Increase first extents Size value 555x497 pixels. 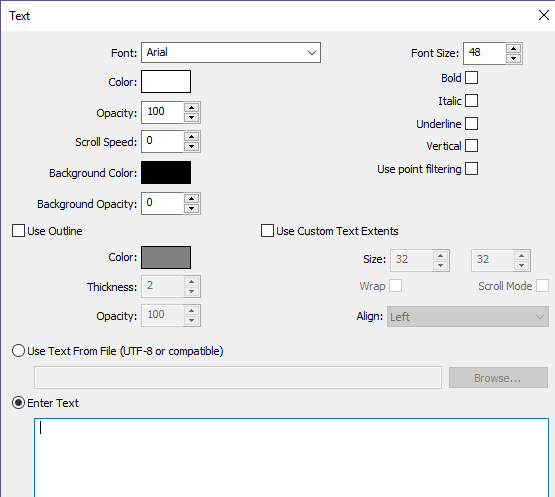coord(441,255)
